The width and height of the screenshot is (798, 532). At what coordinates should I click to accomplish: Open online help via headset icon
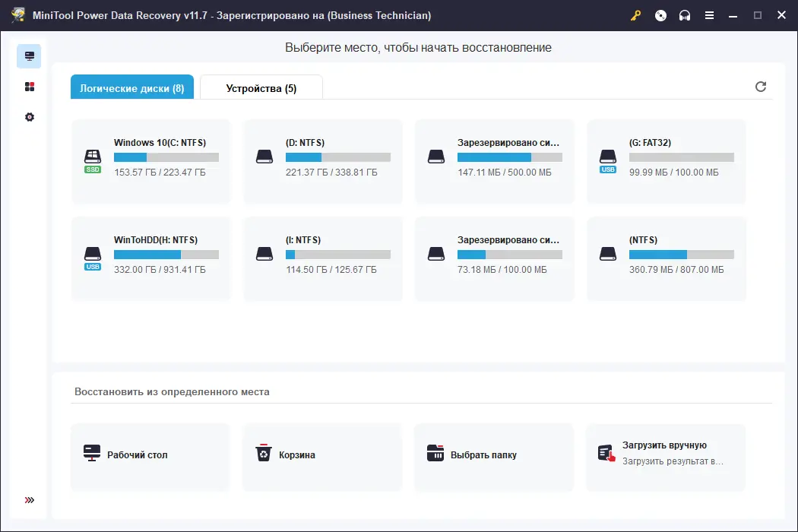pyautogui.click(x=685, y=15)
